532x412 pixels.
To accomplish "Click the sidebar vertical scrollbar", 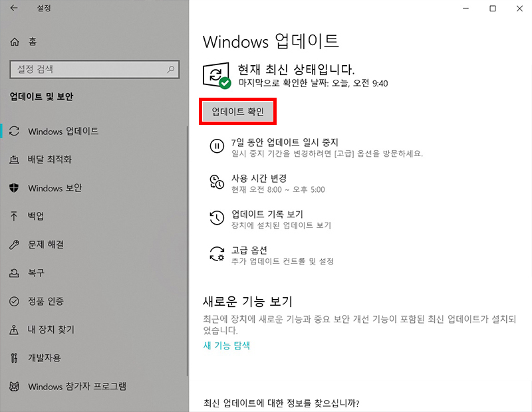I will [x=188, y=251].
